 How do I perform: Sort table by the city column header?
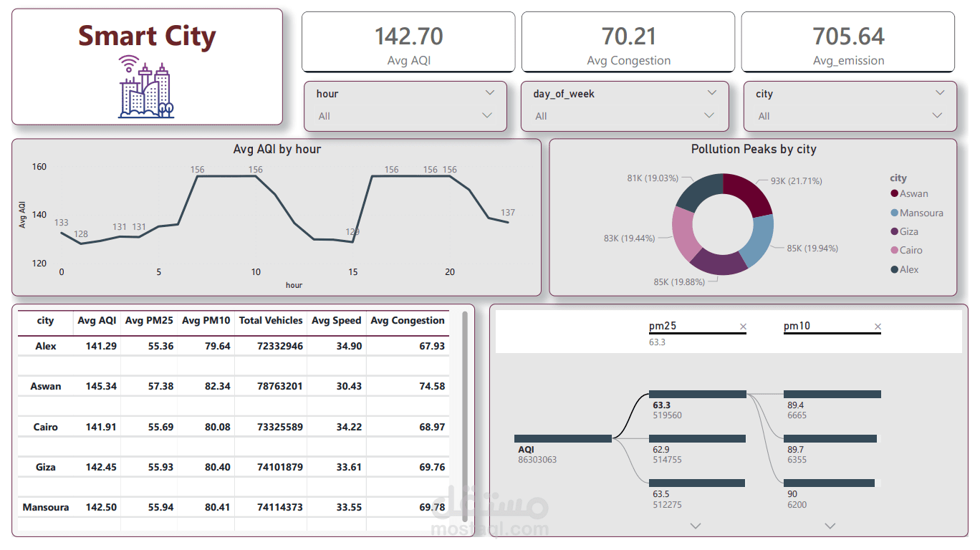click(45, 321)
